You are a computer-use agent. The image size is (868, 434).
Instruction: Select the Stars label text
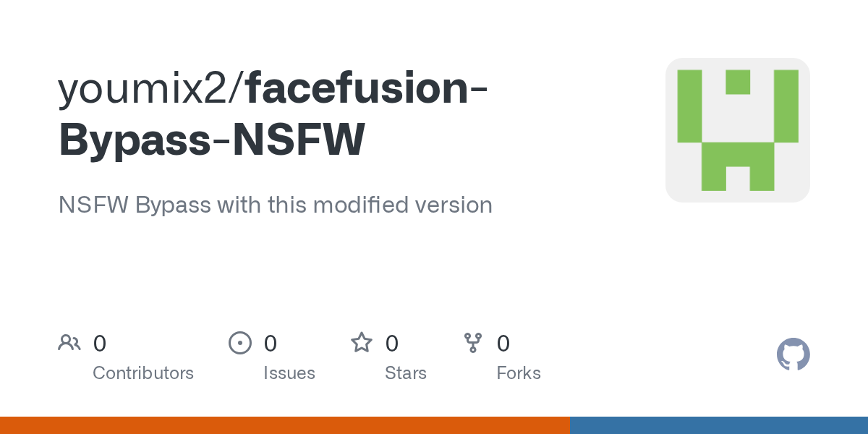pos(406,373)
